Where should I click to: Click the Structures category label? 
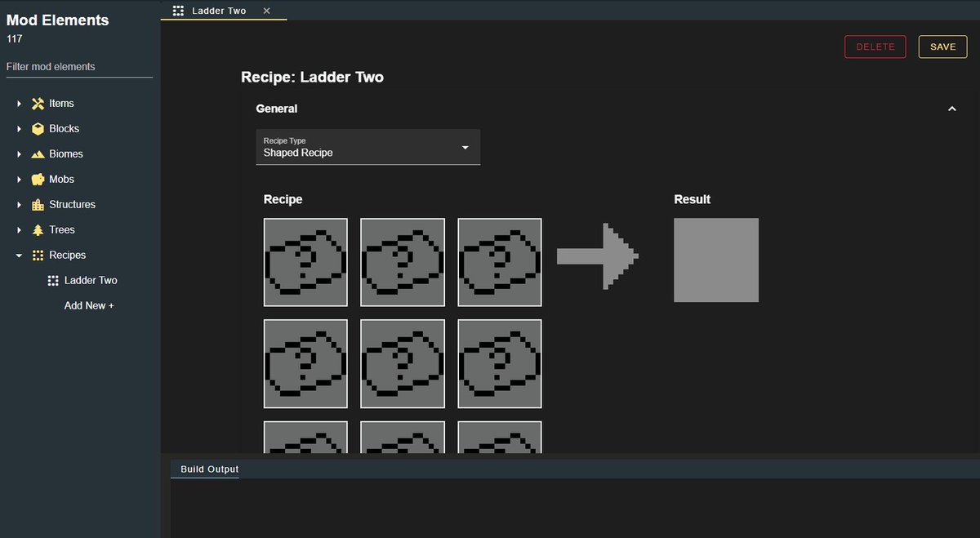click(72, 205)
